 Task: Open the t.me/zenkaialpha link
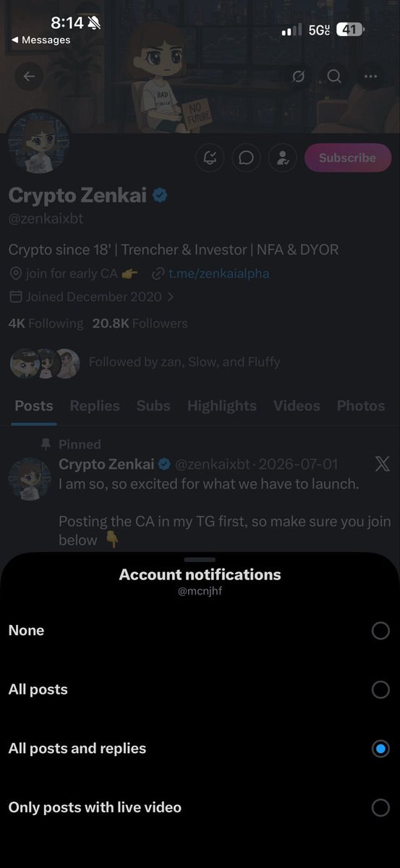tap(213, 273)
